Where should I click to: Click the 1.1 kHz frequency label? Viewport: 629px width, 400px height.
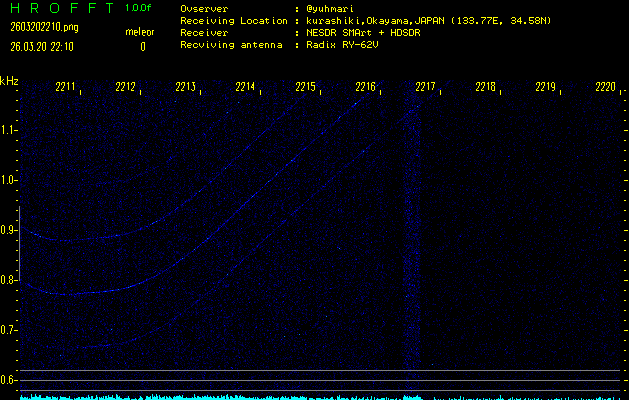tap(9, 130)
